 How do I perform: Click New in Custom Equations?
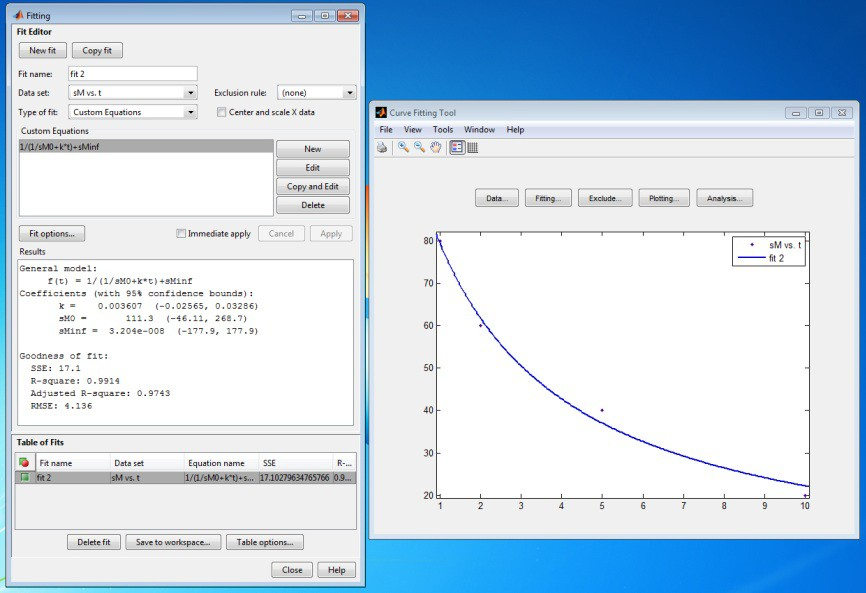coord(313,149)
